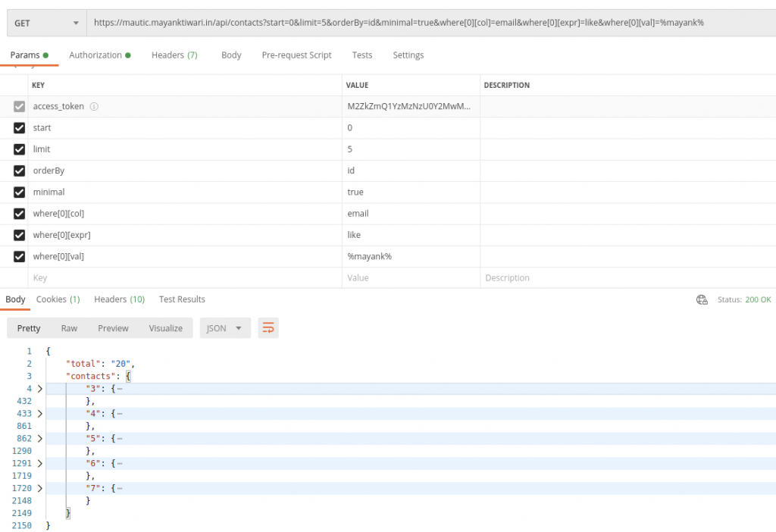The width and height of the screenshot is (776, 532).
Task: Click the limit value 5 cell
Action: tap(411, 149)
